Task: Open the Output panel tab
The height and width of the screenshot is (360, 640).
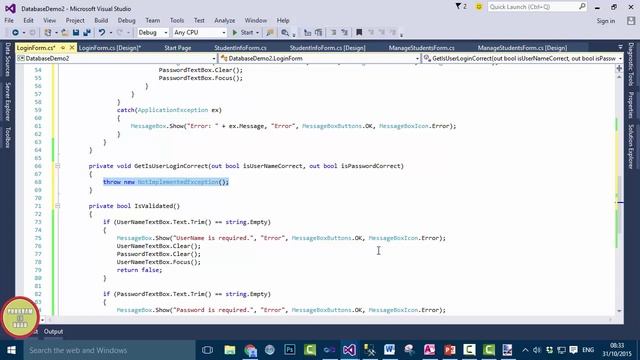Action: coord(53,331)
